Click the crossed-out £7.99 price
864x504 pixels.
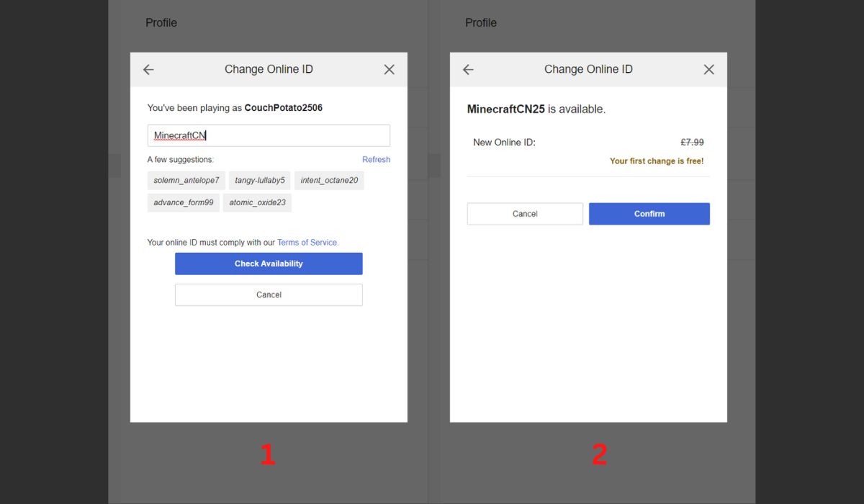click(x=692, y=143)
